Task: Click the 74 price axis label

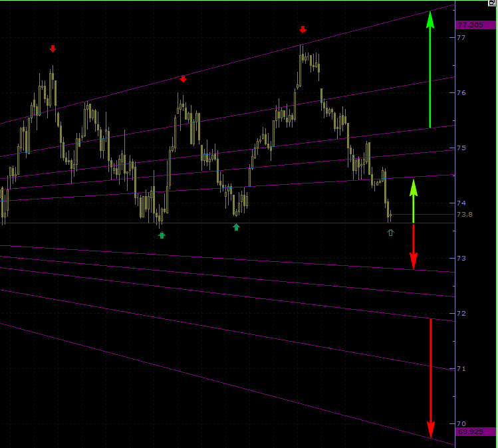Action: 461,203
